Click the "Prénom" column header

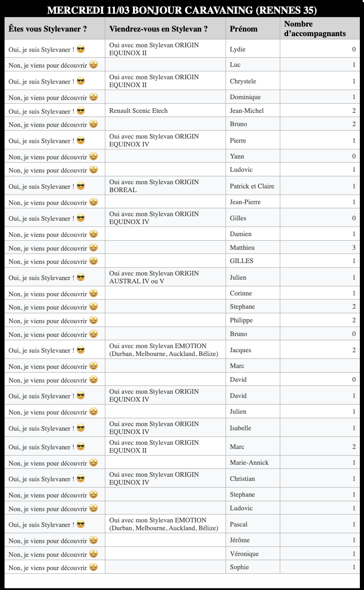pos(244,29)
